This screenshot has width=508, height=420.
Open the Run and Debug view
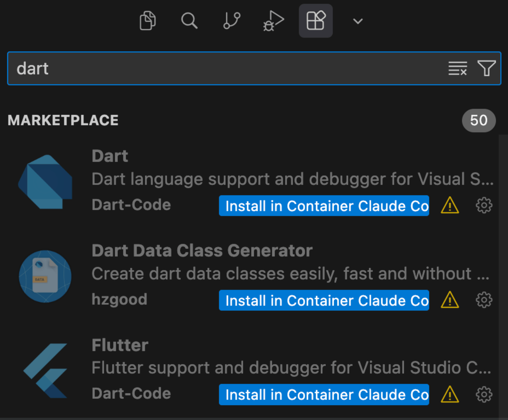coord(274,21)
